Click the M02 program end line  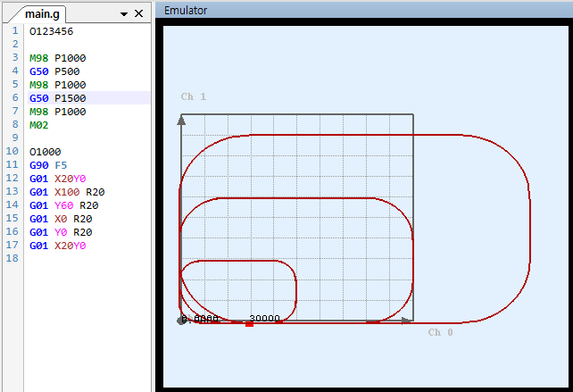[x=40, y=125]
